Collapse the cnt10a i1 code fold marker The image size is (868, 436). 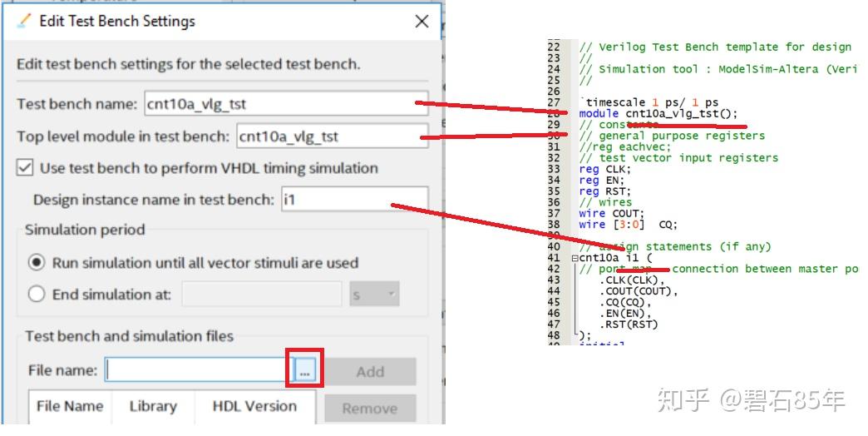pos(575,258)
